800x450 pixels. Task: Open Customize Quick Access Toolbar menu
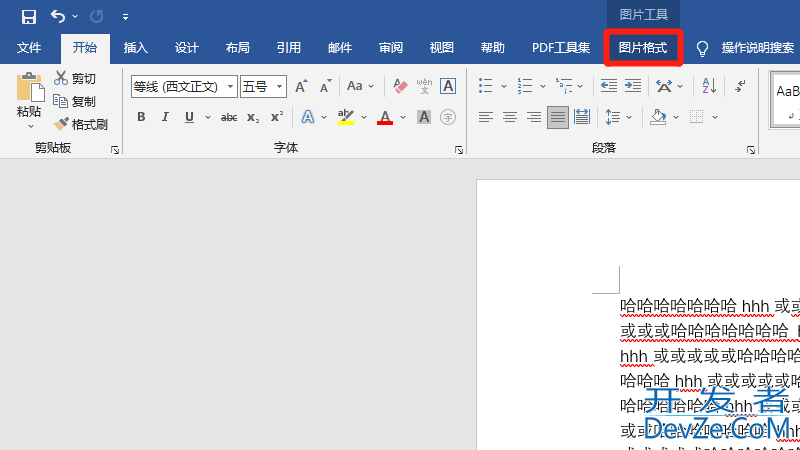[125, 17]
